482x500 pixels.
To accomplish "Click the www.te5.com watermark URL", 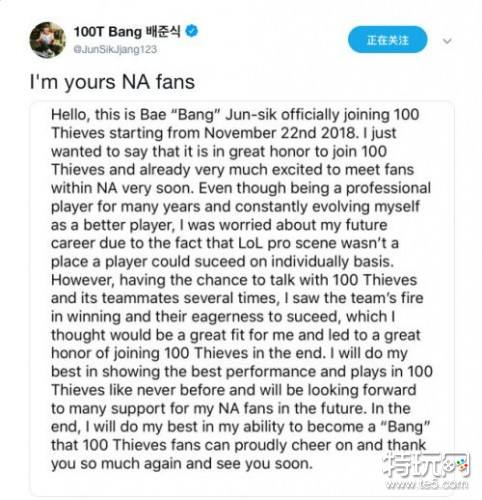I will pos(427,484).
